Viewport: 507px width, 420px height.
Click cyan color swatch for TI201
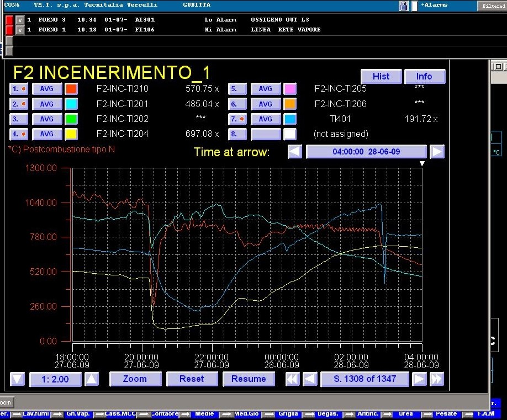pyautogui.click(x=71, y=104)
